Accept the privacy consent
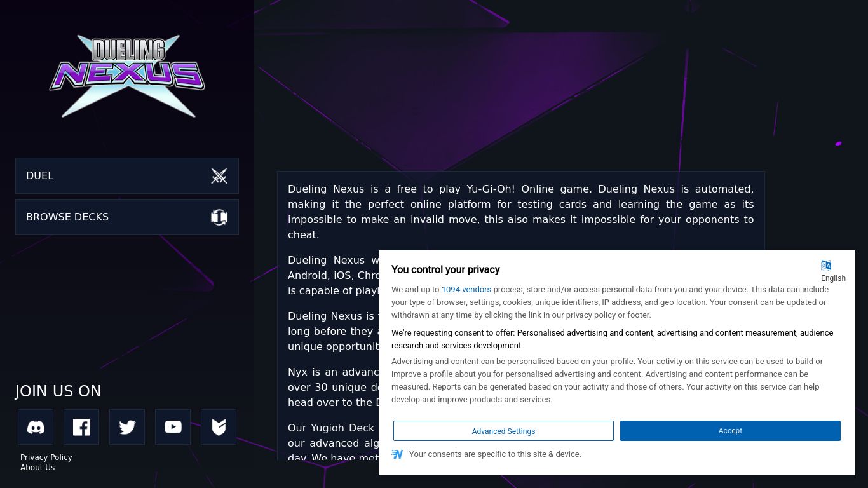868x488 pixels. (x=730, y=431)
